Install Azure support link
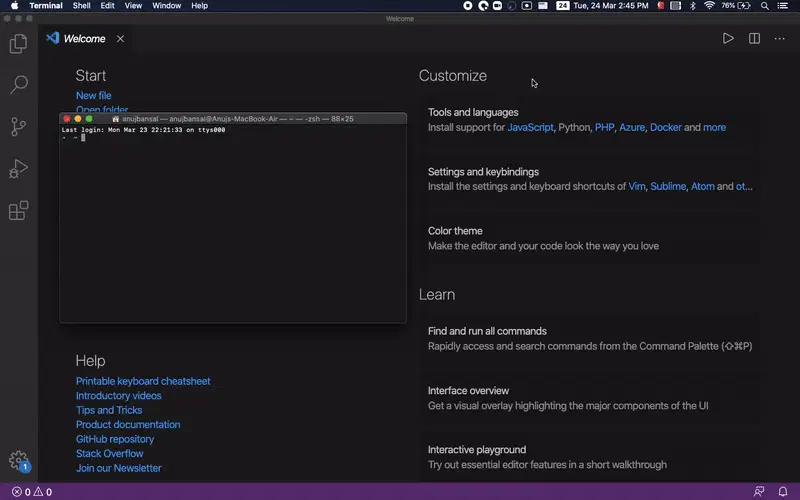 [632, 127]
